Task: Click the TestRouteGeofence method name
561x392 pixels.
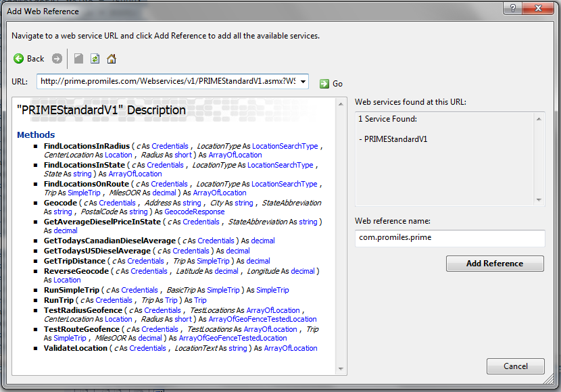Action: coord(82,329)
